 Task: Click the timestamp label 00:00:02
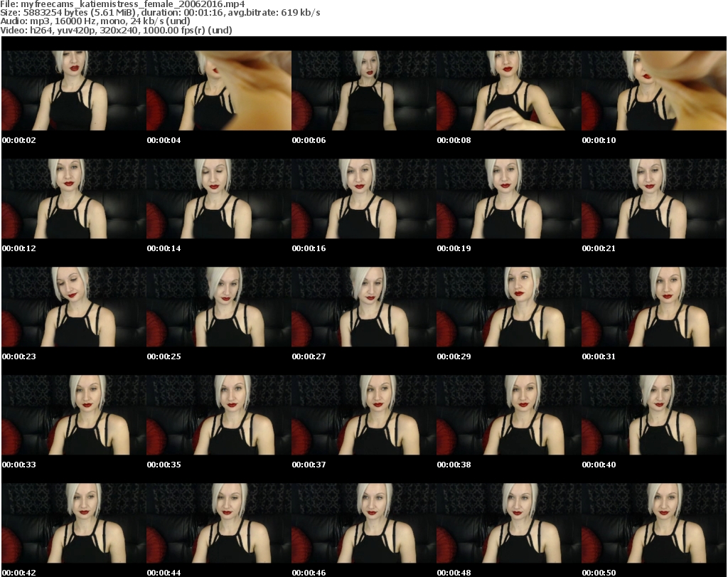pyautogui.click(x=19, y=140)
